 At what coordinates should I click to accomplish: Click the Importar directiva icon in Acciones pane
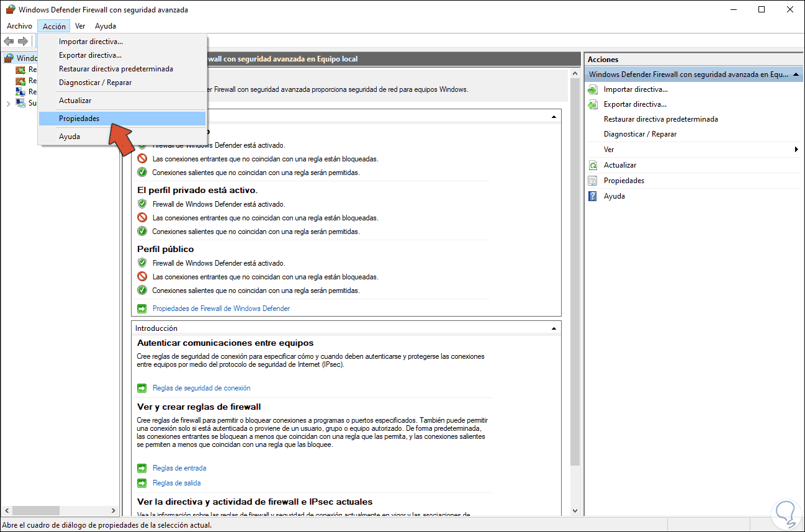[x=592, y=89]
